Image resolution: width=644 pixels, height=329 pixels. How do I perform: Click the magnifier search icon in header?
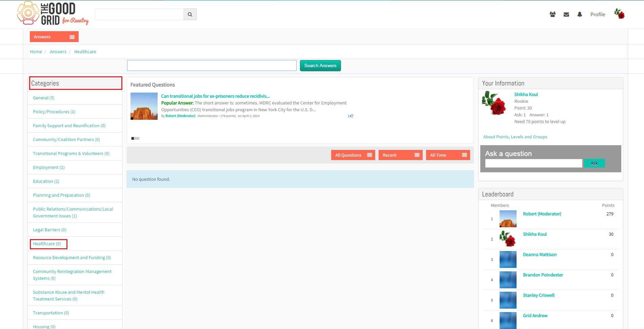click(x=190, y=14)
